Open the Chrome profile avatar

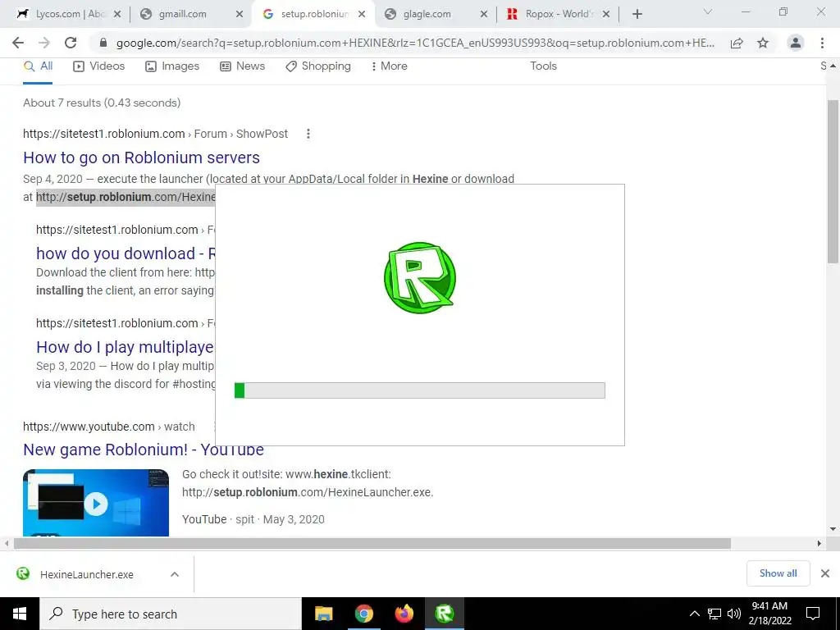click(796, 43)
